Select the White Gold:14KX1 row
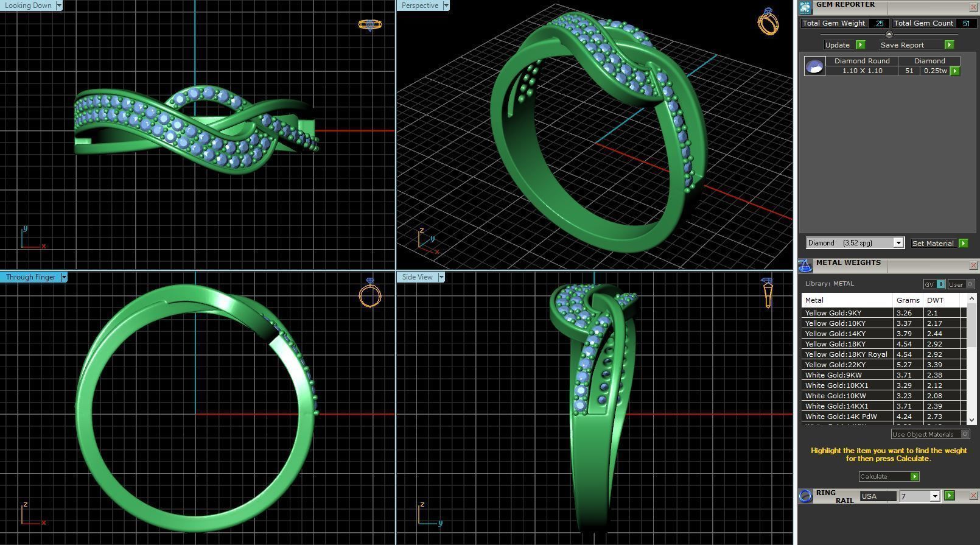The height and width of the screenshot is (545, 980). pyautogui.click(x=884, y=406)
